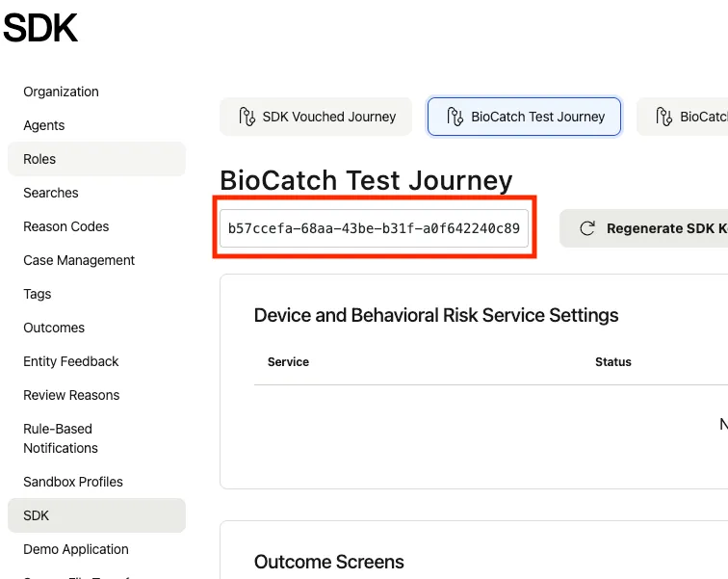Switch to the SDK Vouched Journey tab

click(x=316, y=117)
